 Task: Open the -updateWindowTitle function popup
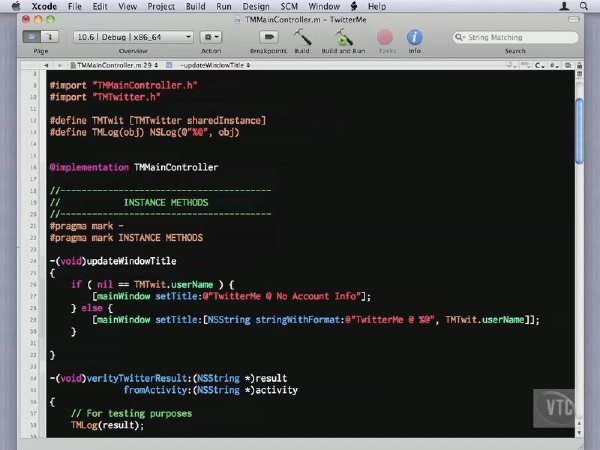215,65
